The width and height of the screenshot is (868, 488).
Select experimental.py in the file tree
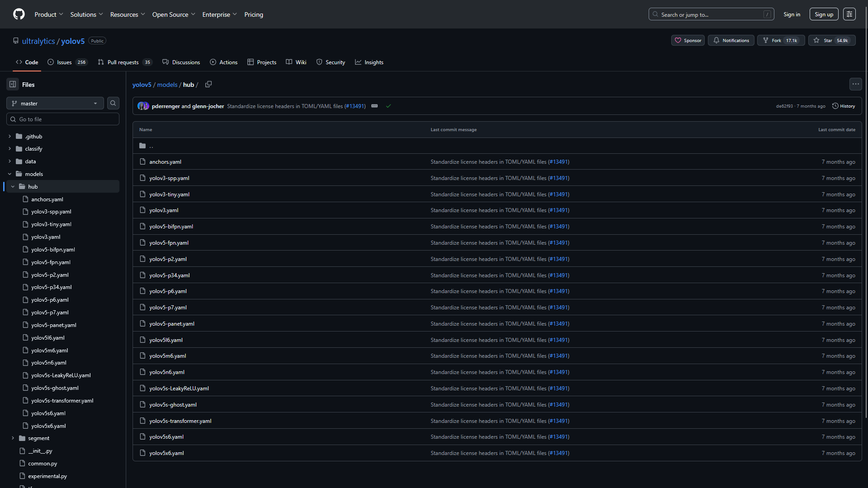[x=47, y=476]
